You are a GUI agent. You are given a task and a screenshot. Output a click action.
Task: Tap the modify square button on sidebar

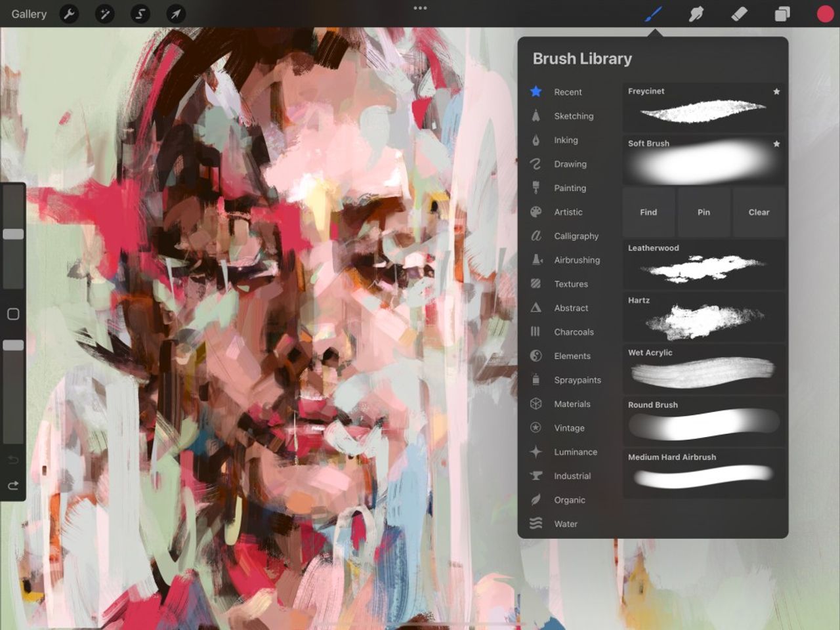click(13, 314)
